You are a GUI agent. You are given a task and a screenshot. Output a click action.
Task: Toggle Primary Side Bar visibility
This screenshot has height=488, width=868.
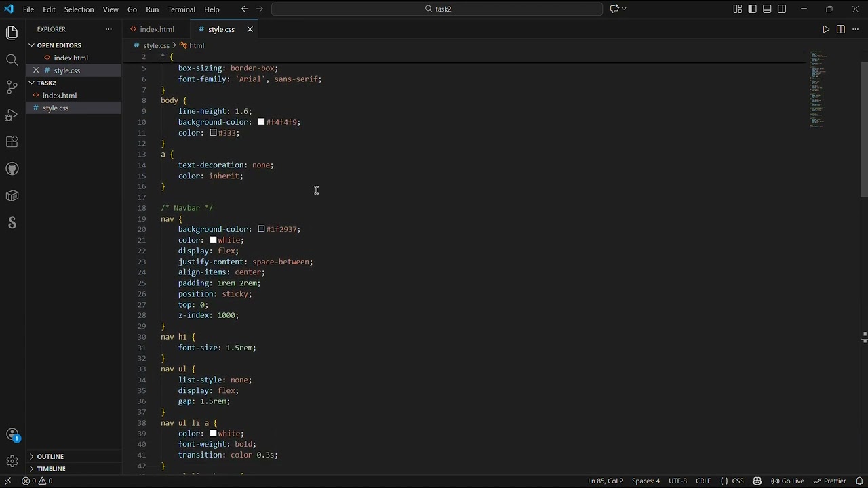coord(753,9)
